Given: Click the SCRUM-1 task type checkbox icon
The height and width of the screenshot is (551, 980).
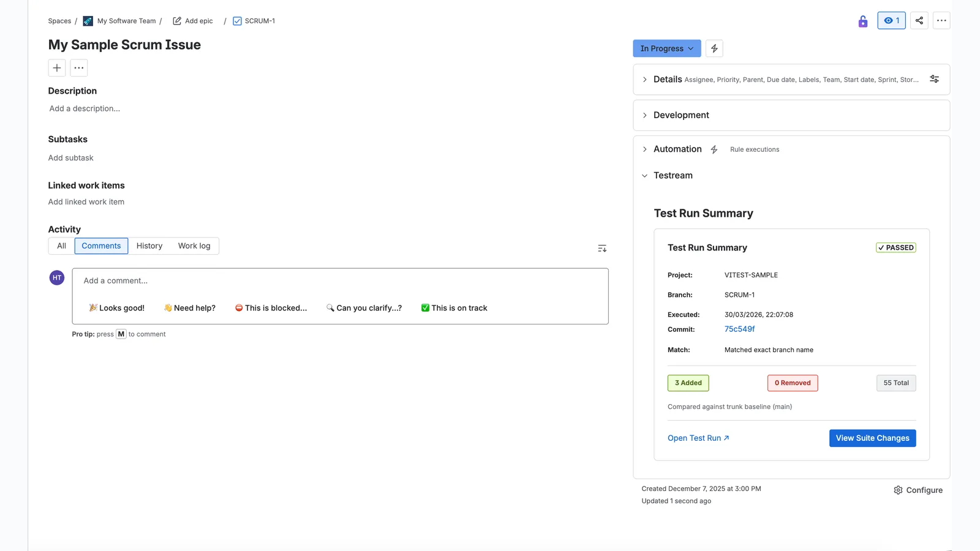Looking at the screenshot, I should coord(237,21).
